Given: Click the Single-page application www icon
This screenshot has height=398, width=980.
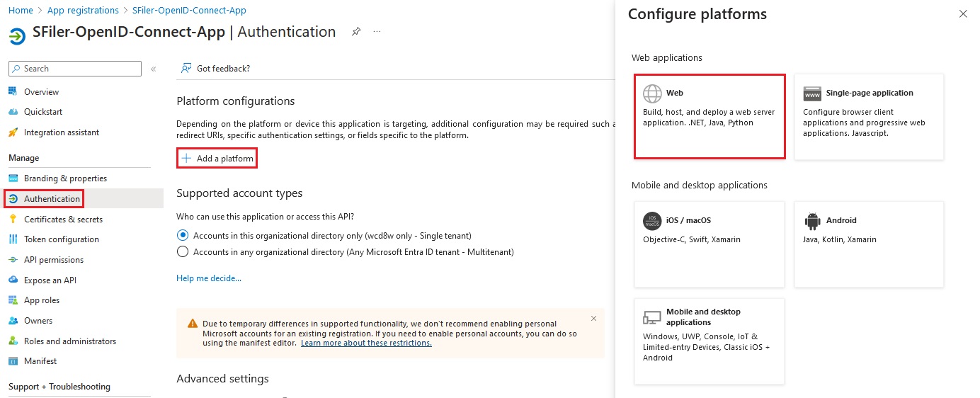Looking at the screenshot, I should [x=812, y=93].
